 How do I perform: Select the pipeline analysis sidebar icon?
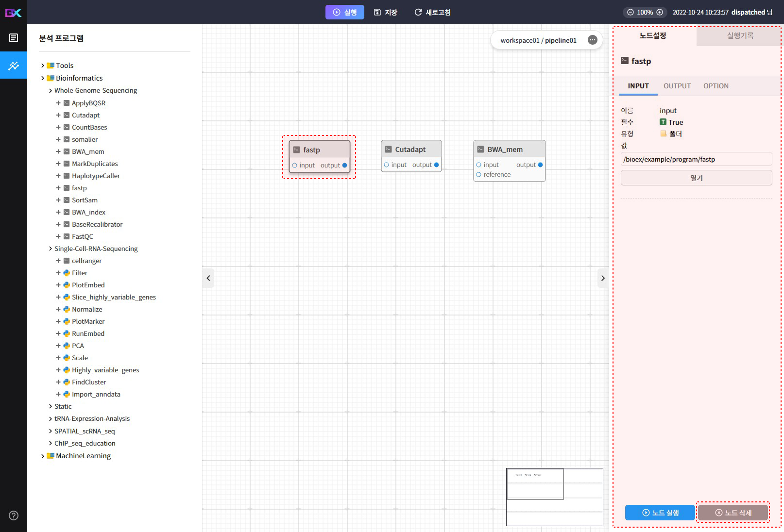[x=14, y=66]
